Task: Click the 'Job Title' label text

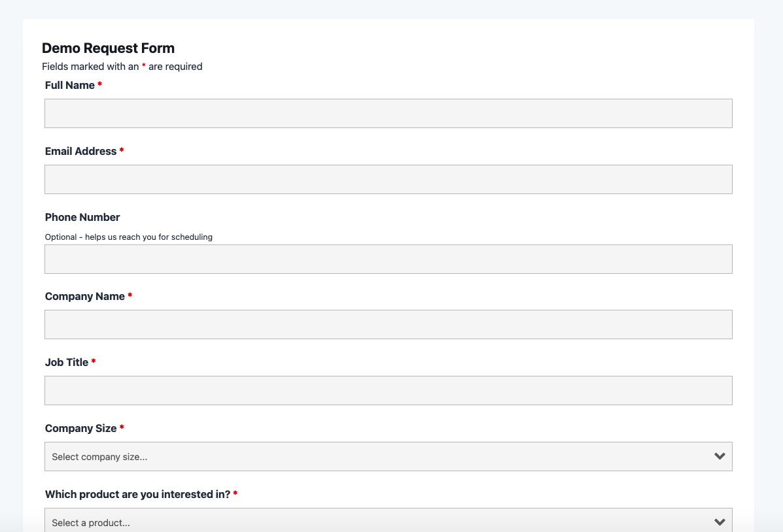Action: coord(67,362)
